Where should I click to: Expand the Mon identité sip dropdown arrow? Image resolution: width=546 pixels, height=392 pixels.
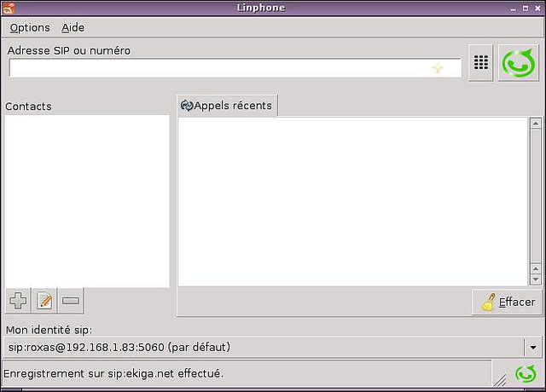pyautogui.click(x=532, y=347)
